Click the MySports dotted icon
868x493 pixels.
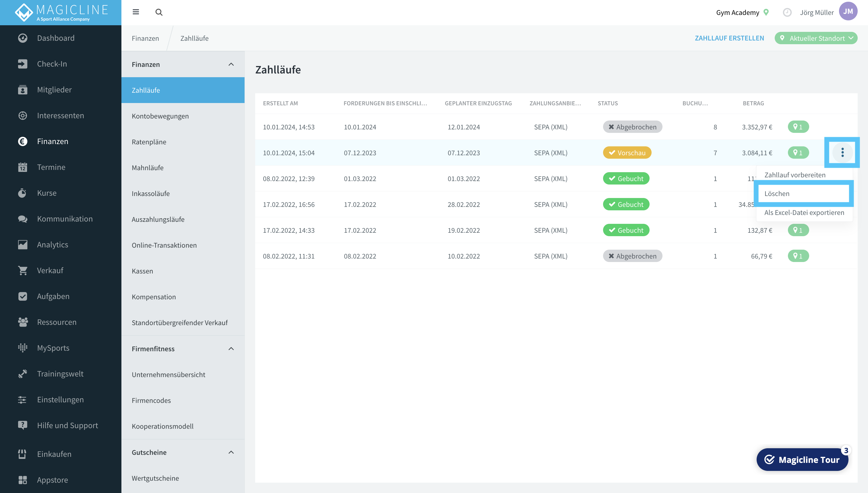pyautogui.click(x=23, y=348)
